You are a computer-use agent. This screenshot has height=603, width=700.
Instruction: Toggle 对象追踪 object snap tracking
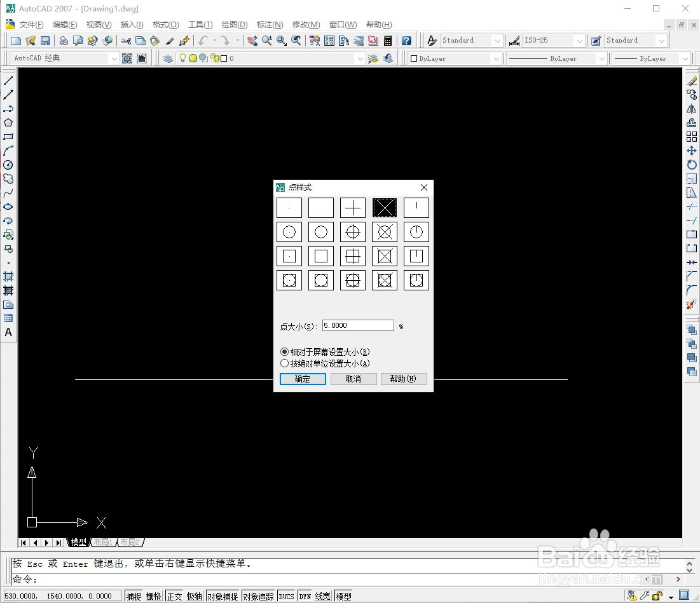[258, 596]
